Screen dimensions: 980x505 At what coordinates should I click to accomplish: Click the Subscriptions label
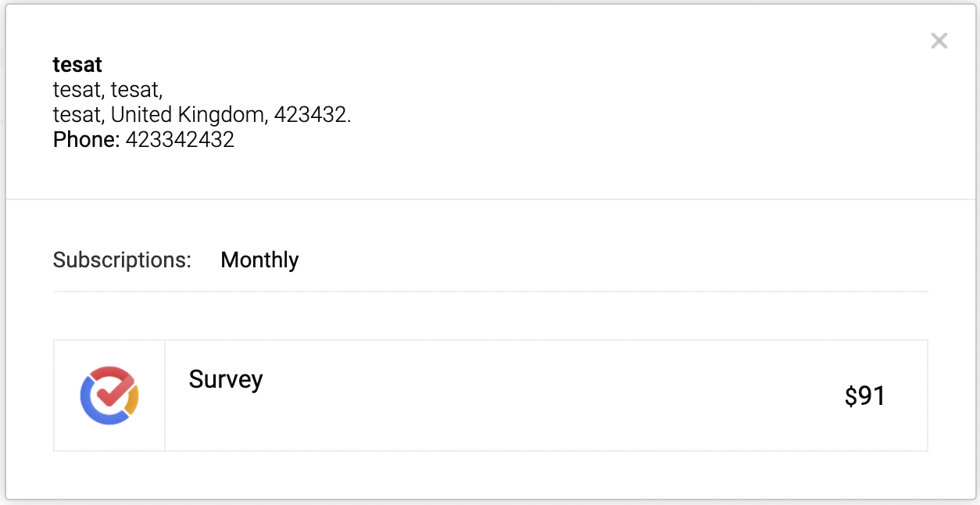click(122, 260)
